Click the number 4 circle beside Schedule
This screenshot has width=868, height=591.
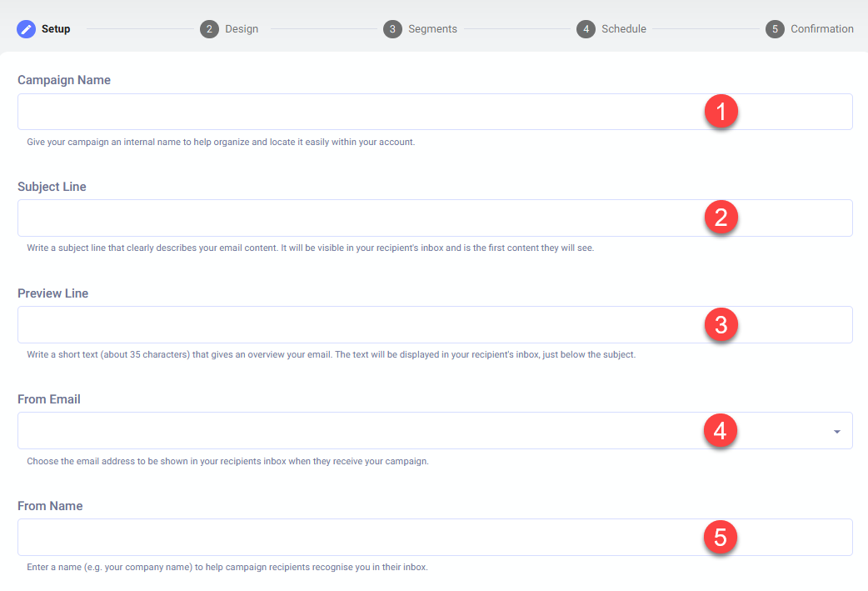pyautogui.click(x=586, y=29)
